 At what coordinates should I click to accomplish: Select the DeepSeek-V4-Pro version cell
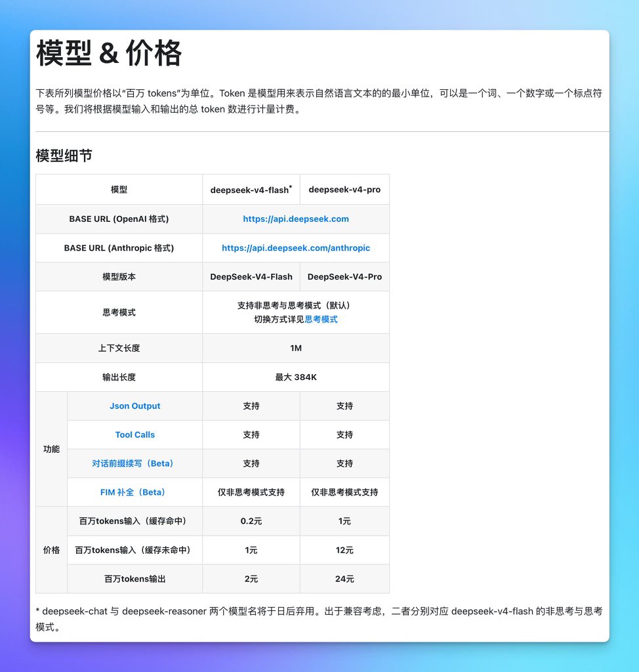click(344, 277)
